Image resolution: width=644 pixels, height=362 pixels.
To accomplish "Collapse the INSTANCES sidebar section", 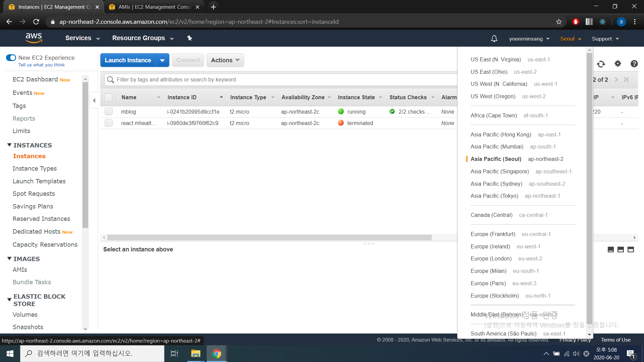I will coord(9,145).
